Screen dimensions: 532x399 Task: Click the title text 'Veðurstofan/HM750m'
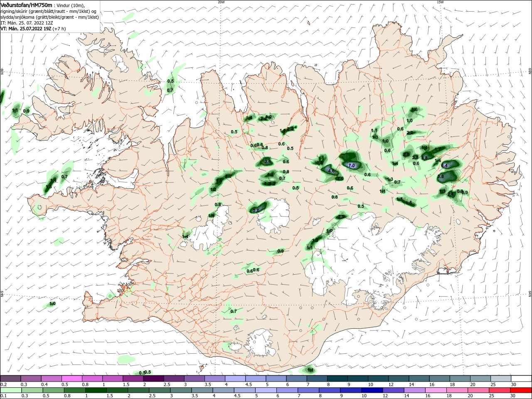(26, 5)
